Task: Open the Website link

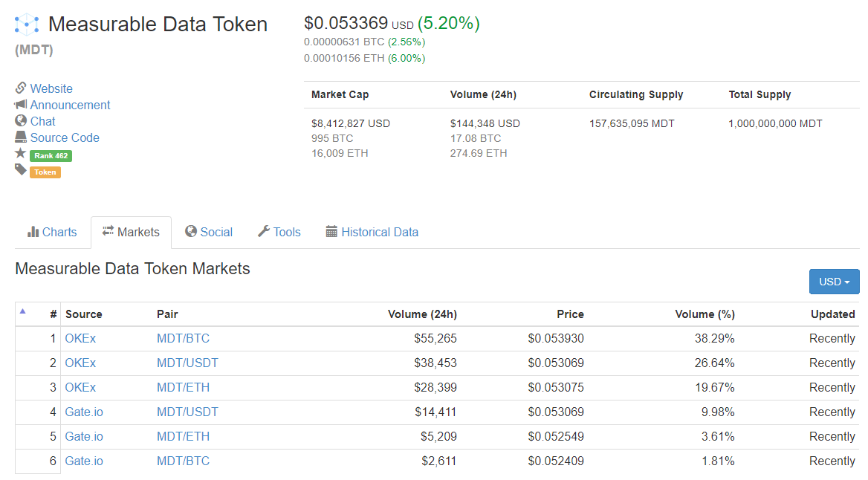Action: [51, 88]
